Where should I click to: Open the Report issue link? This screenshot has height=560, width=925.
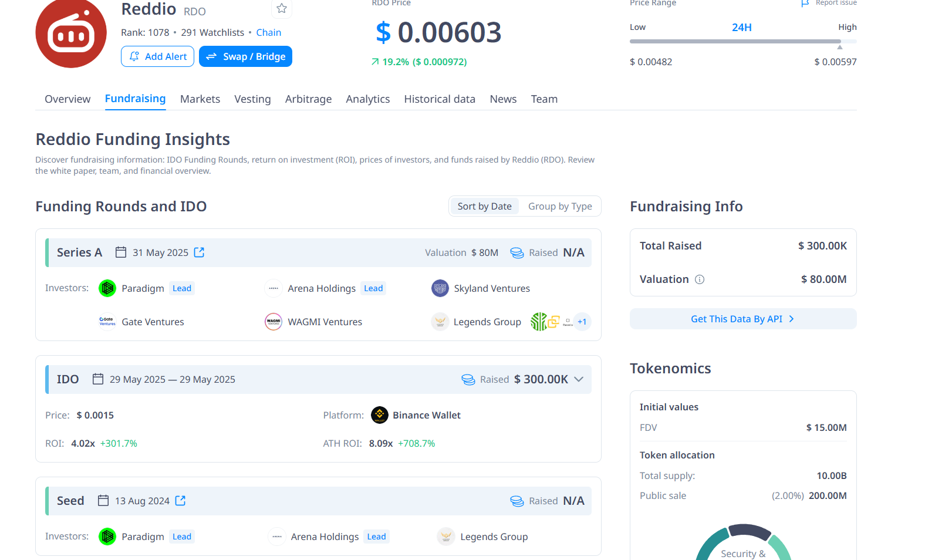pyautogui.click(x=836, y=3)
